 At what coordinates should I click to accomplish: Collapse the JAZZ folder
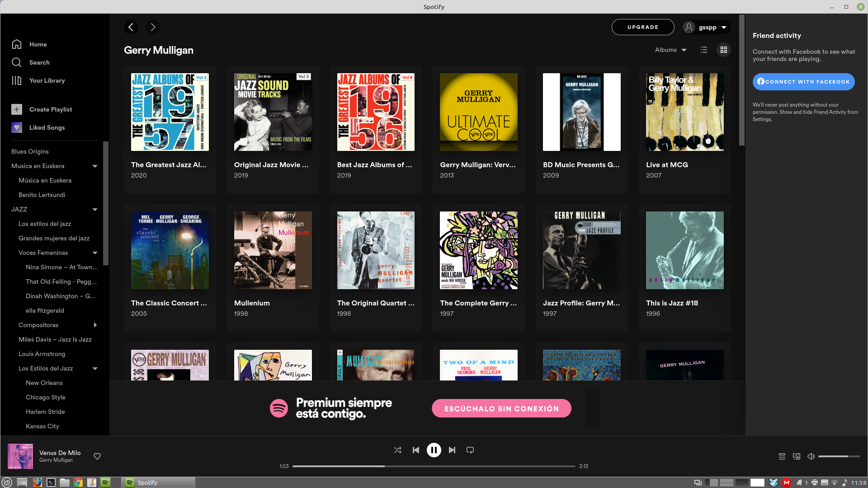(x=95, y=209)
